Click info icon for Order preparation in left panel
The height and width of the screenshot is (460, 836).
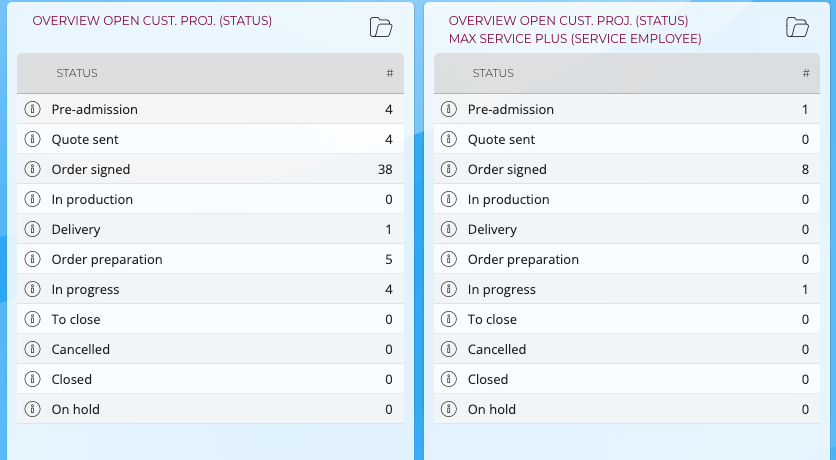click(33, 259)
